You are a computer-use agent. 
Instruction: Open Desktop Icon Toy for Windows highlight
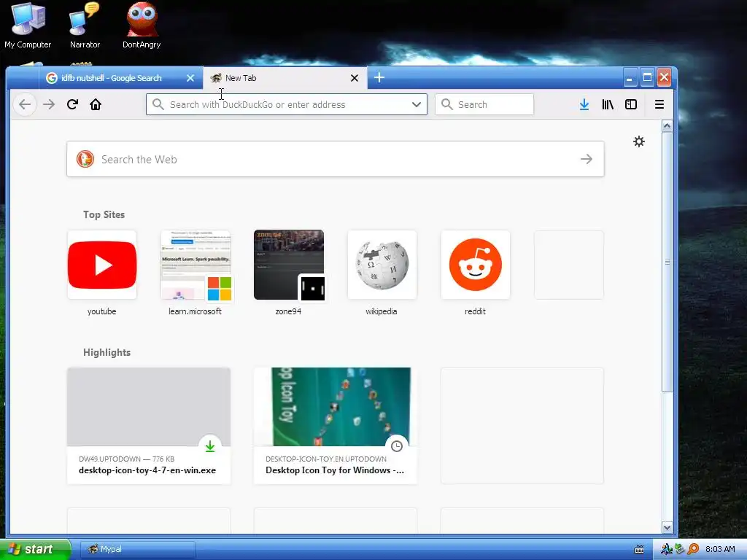pyautogui.click(x=336, y=426)
